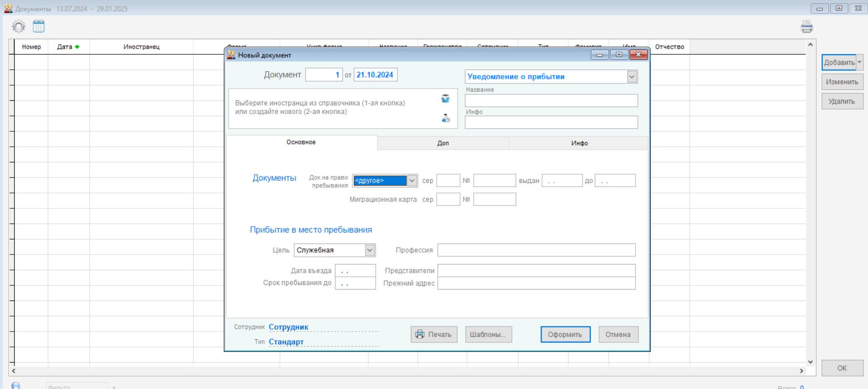Click the horizontal scrollbar right arrow
868x389 pixels.
tap(801, 371)
